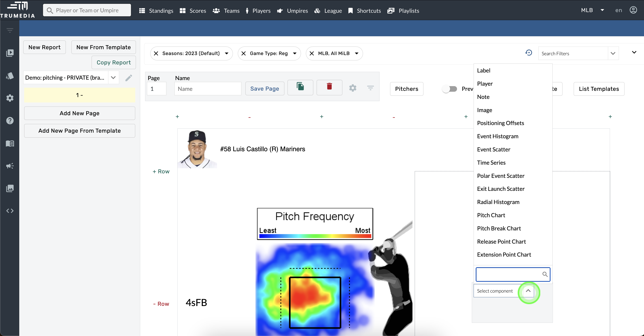Click the Save Page button
644x336 pixels.
pyautogui.click(x=264, y=89)
